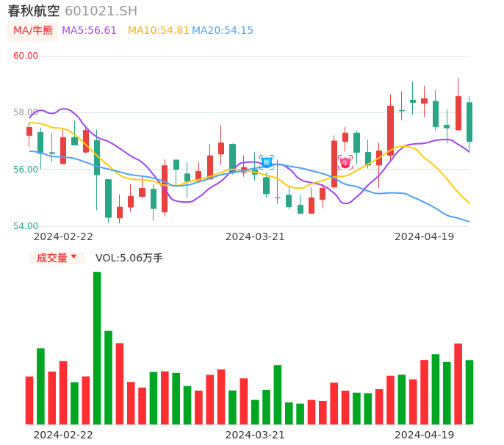This screenshot has height=445, width=504.
Task: Click the VOL:5.06万手 volume readout
Action: (x=129, y=258)
